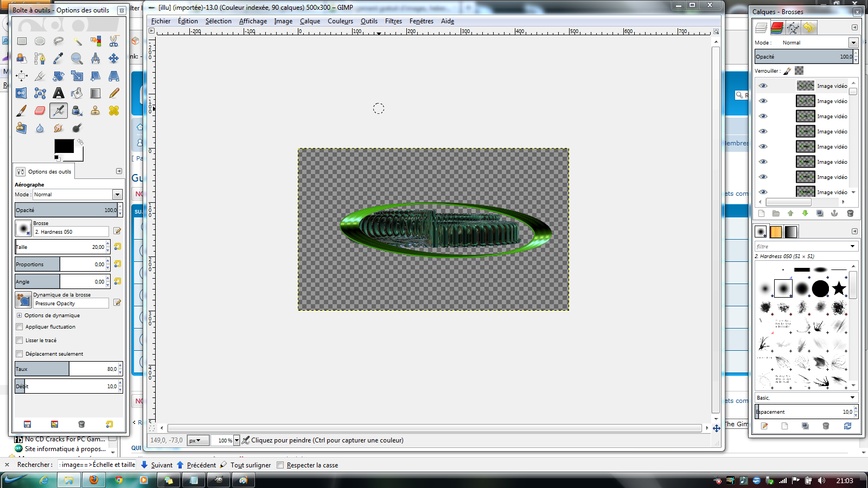Select the Crop knife tool

tap(40, 76)
